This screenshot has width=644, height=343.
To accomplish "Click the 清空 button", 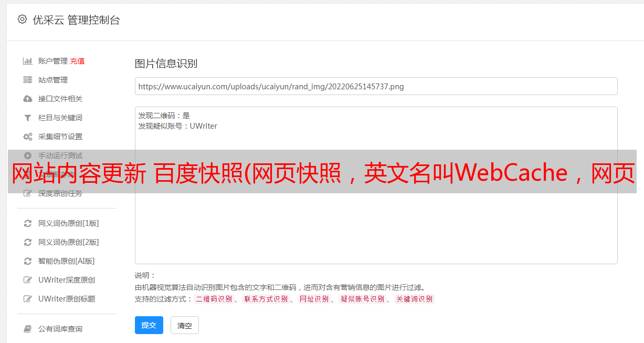I will 185,325.
